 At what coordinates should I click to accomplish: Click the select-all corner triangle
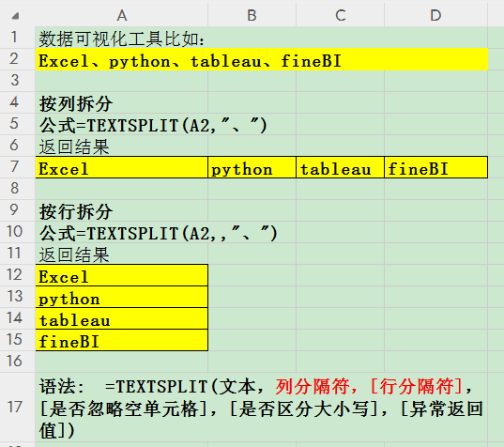coord(15,16)
